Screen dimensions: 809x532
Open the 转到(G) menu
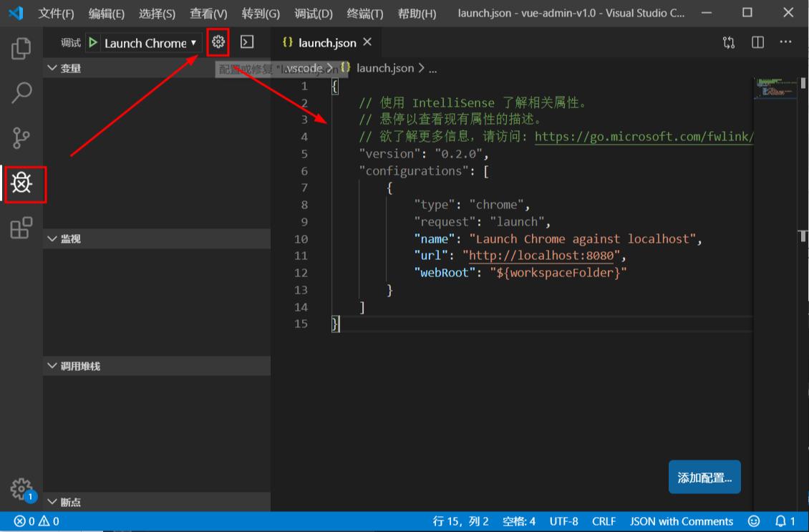261,14
